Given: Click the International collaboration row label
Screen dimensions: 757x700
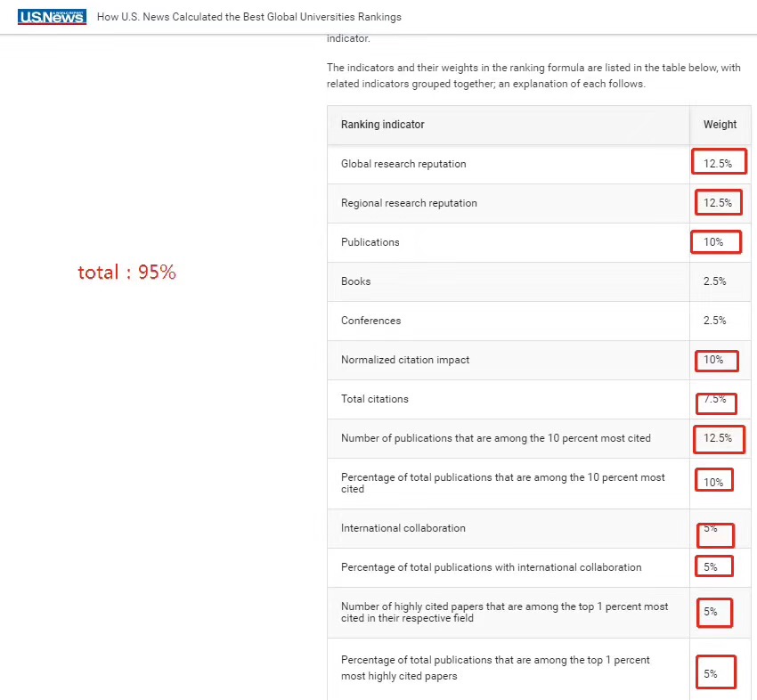Looking at the screenshot, I should pos(403,528).
